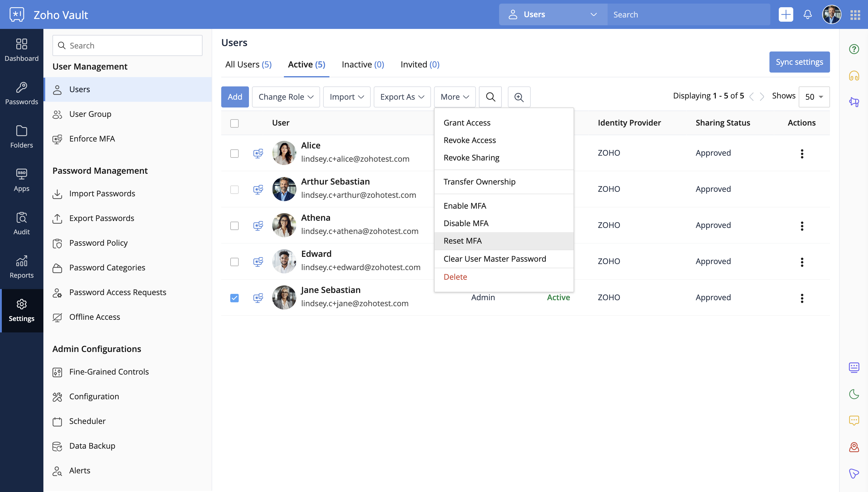Screen dimensions: 868x492
Task: Select the checkbox for Arthur Sebastian
Action: tap(234, 190)
